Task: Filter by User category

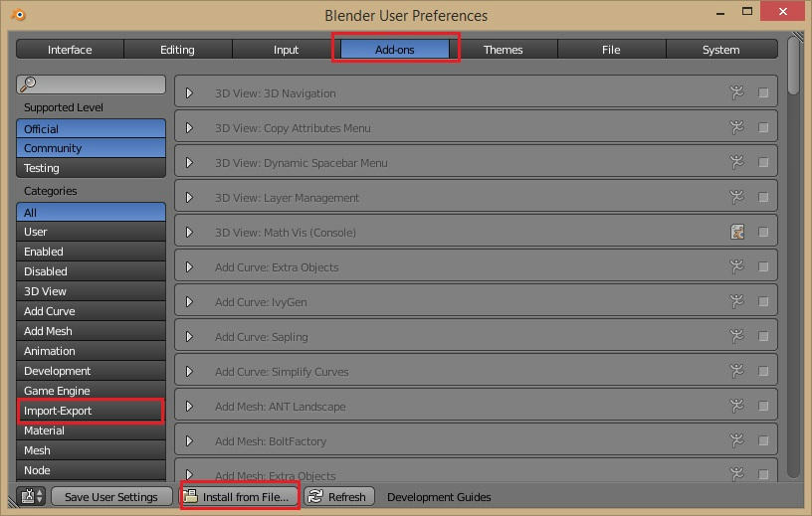Action: pos(92,232)
